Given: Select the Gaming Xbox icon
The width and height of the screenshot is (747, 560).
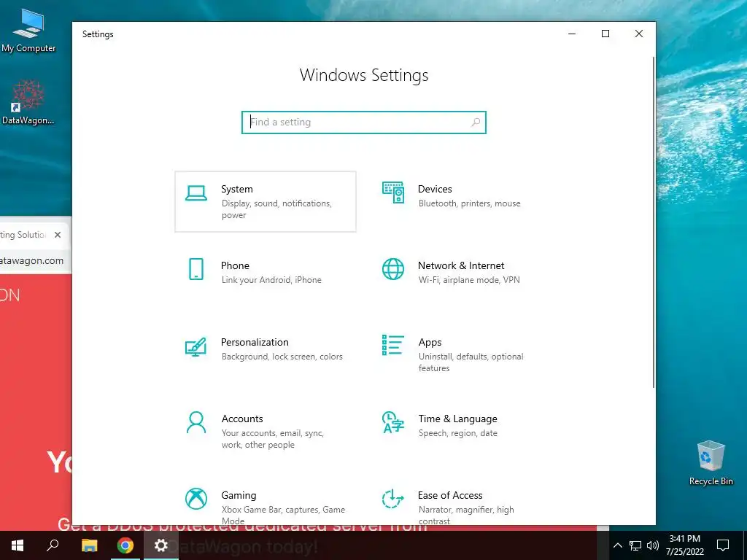Looking at the screenshot, I should 196,499.
